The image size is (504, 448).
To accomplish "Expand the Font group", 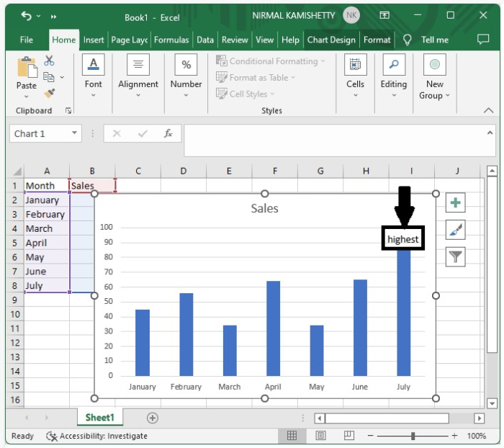I will click(93, 76).
